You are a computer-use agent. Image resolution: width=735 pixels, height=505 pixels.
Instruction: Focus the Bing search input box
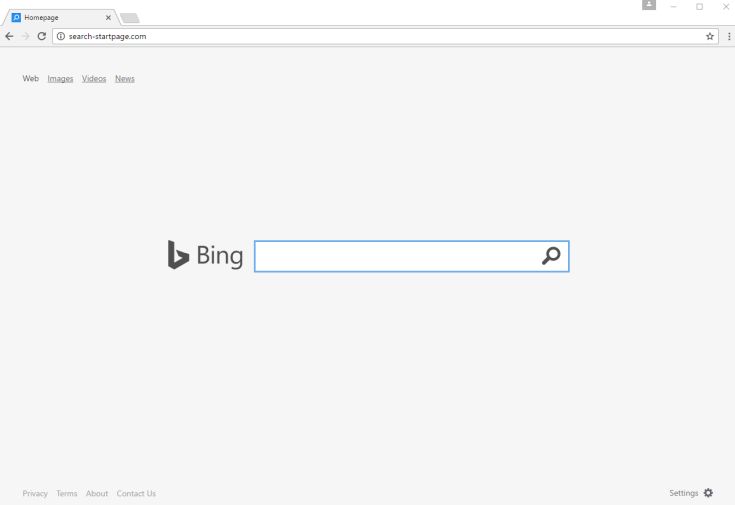pos(395,256)
